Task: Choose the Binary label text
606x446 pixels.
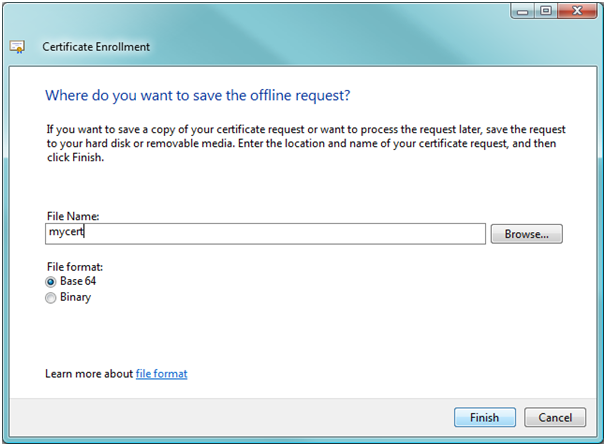Action: 76,297
